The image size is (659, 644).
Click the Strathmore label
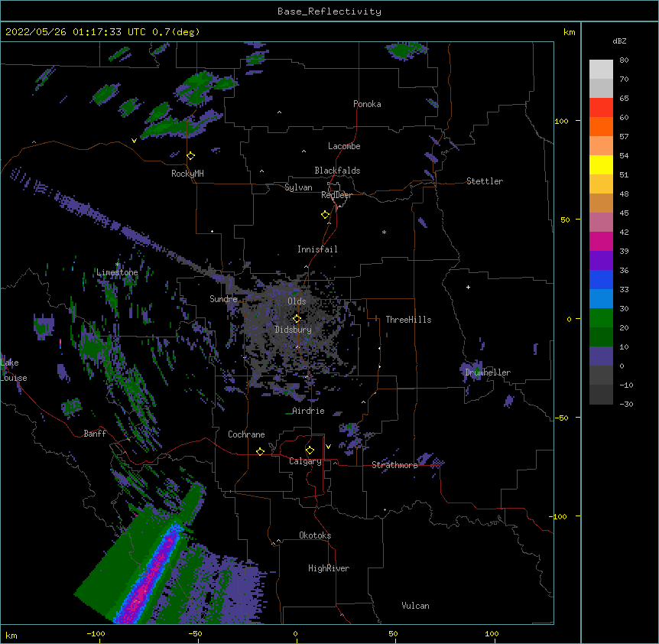[x=394, y=465]
